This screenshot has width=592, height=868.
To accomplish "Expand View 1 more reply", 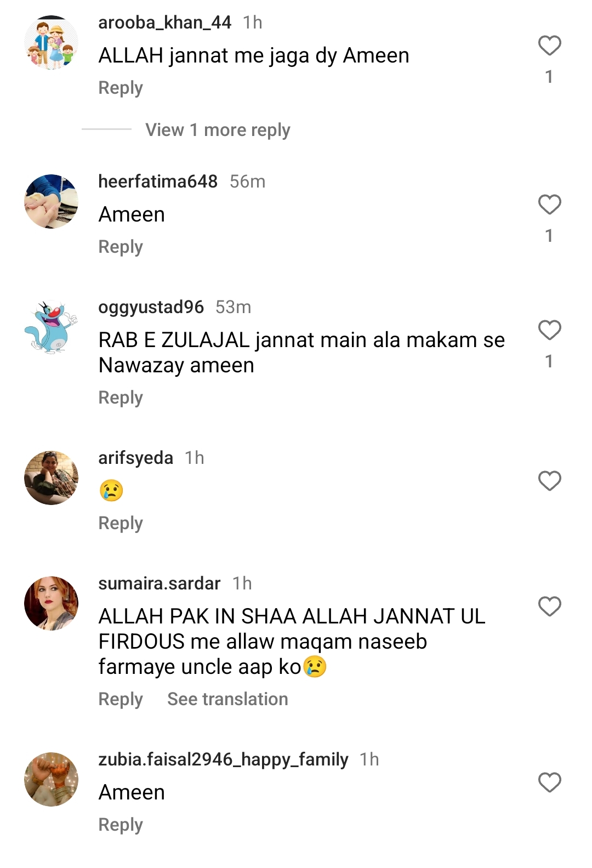I will point(218,130).
